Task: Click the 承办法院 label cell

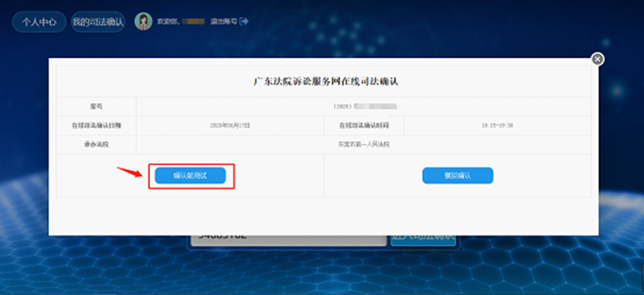Action: coord(96,145)
